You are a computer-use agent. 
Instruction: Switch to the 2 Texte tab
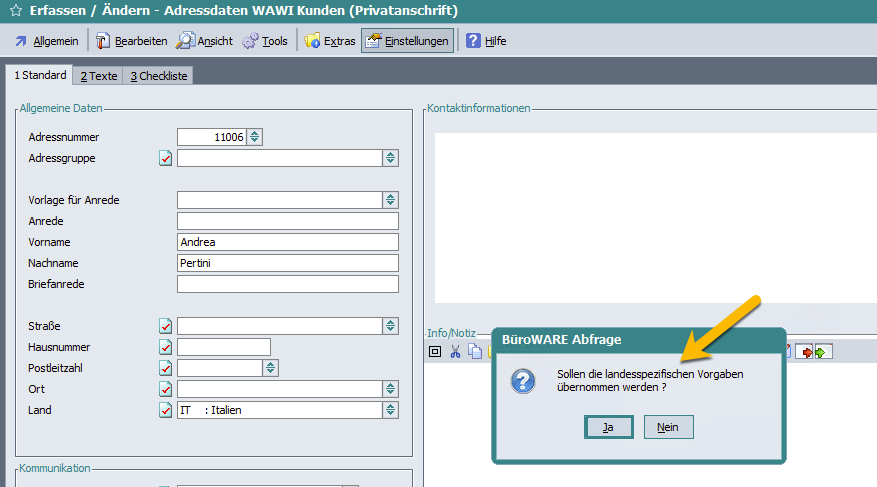[99, 76]
